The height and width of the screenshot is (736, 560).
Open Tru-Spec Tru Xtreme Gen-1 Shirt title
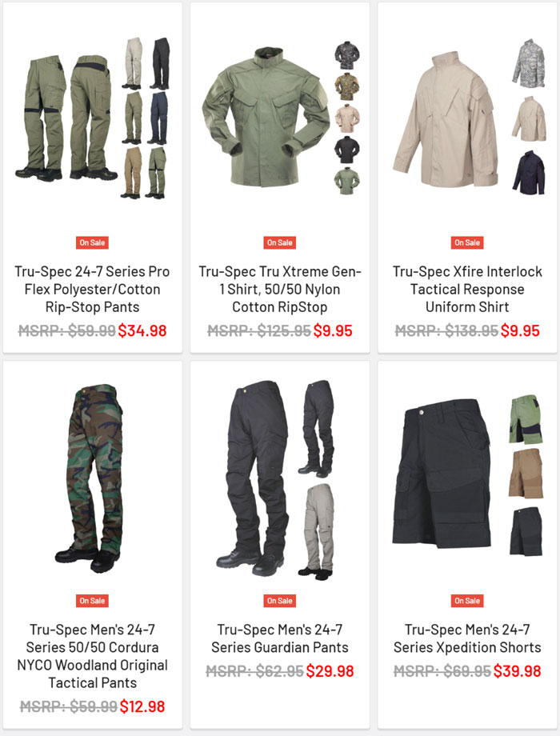coord(280,289)
